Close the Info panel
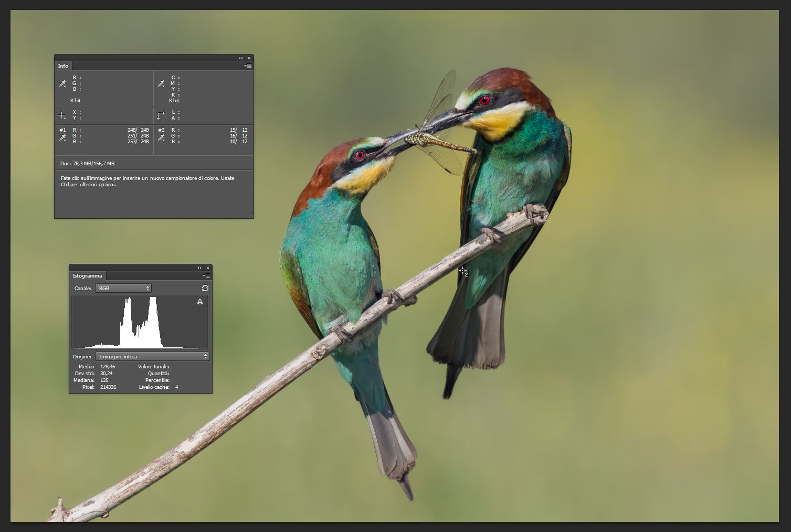791x532 pixels. [x=249, y=58]
